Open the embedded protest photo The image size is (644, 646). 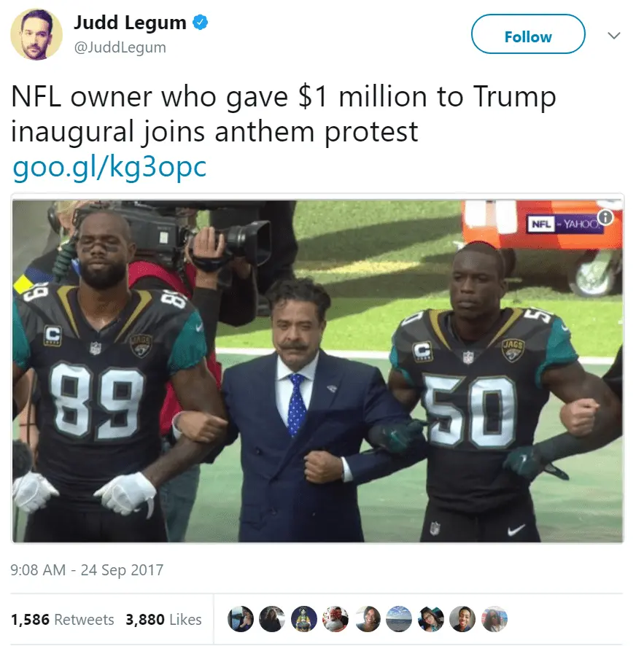click(x=317, y=371)
